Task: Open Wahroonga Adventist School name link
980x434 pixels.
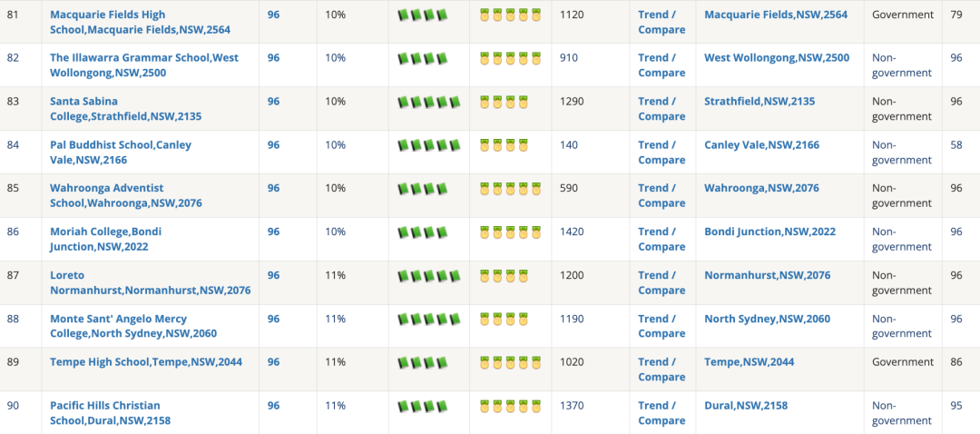Action: coord(125,196)
